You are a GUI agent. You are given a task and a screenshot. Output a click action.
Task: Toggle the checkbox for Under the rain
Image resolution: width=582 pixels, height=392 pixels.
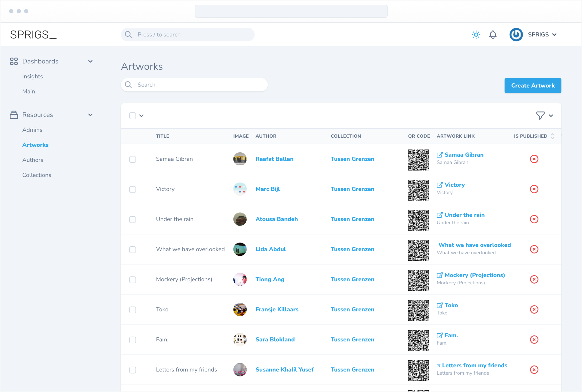tap(133, 219)
